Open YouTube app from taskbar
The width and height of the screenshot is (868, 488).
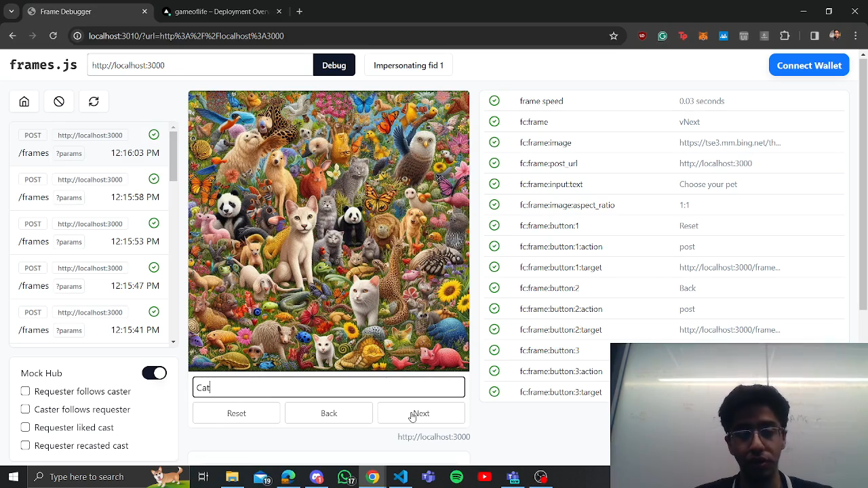[x=484, y=476]
